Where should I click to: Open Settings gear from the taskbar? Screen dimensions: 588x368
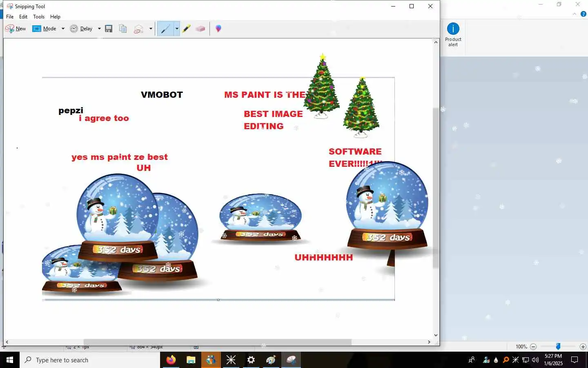point(251,360)
